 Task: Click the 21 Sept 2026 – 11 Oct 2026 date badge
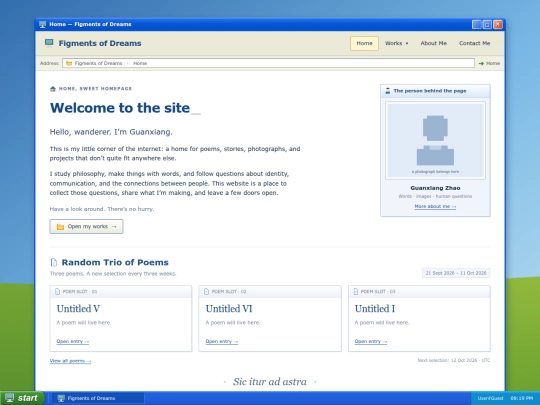click(456, 273)
